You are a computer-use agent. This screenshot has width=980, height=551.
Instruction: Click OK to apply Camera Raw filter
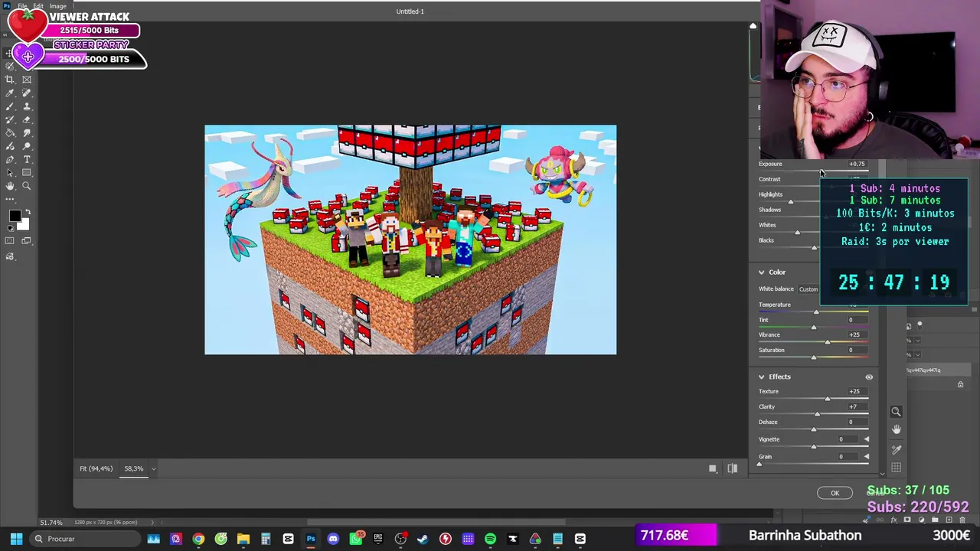[x=835, y=493]
